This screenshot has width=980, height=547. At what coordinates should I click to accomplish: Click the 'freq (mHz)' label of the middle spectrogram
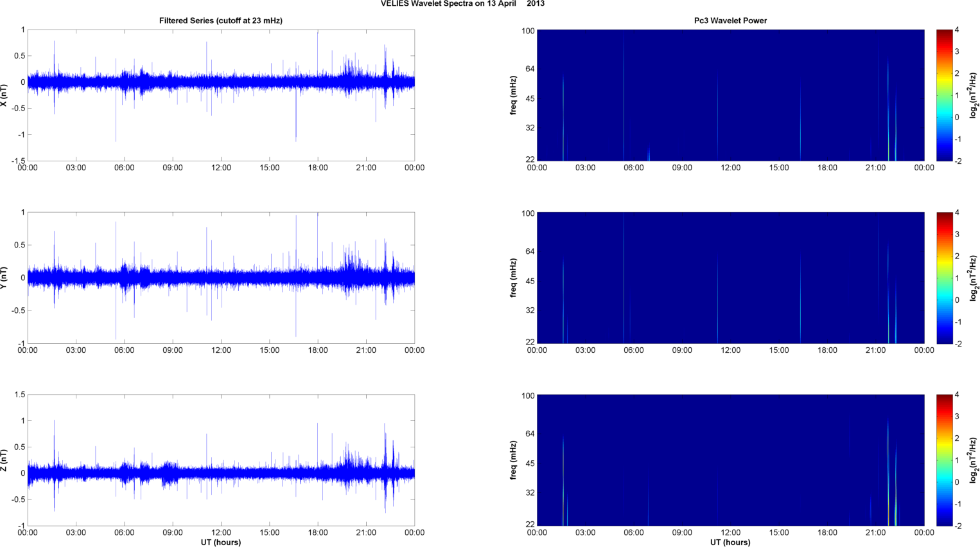pos(513,278)
